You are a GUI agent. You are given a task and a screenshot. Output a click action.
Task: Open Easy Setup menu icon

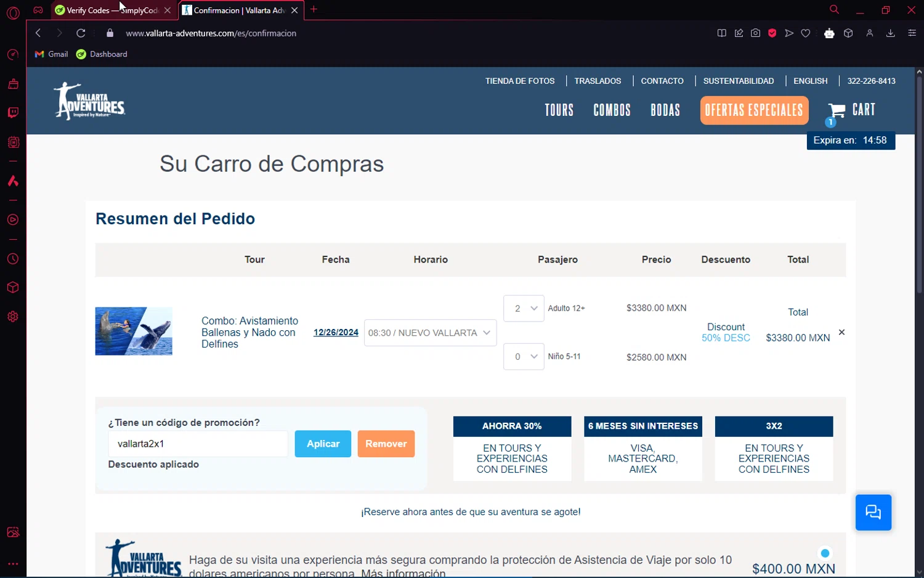point(912,33)
